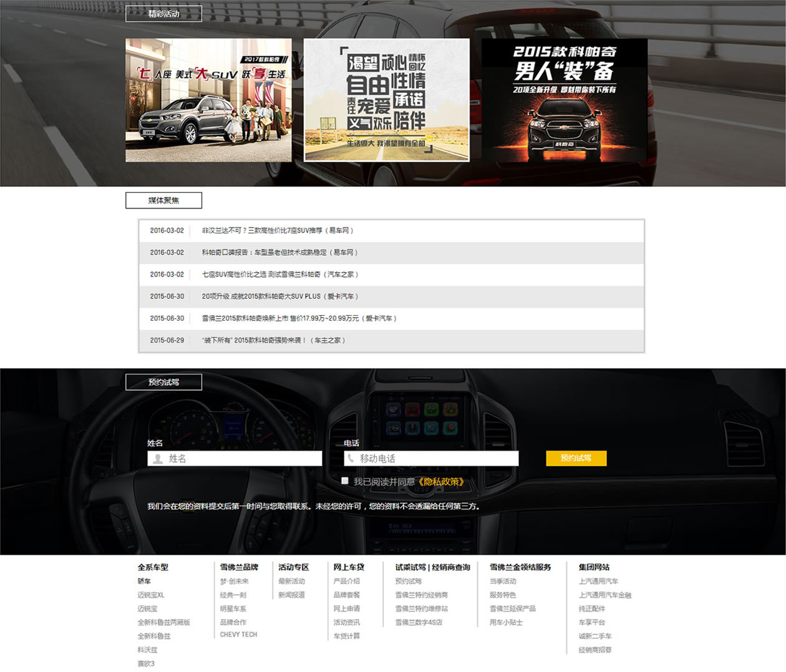Click the person icon in the 姓名 field
The width and height of the screenshot is (786, 672).
[158, 459]
